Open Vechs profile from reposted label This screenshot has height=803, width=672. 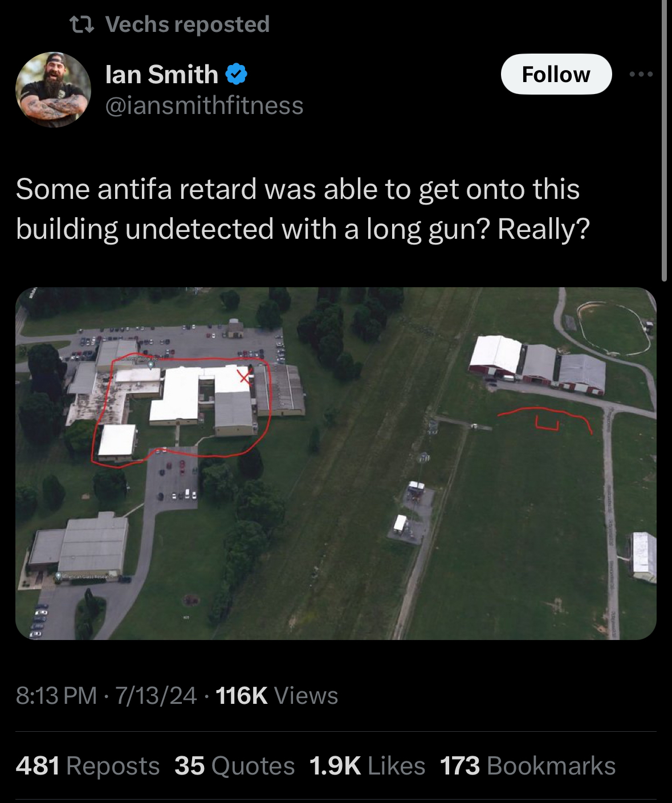tap(188, 24)
